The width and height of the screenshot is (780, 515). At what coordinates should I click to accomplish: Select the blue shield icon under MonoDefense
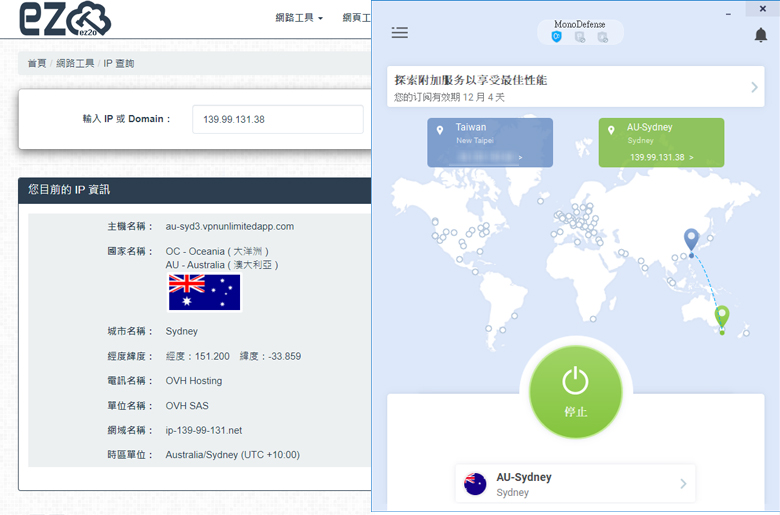click(x=557, y=37)
